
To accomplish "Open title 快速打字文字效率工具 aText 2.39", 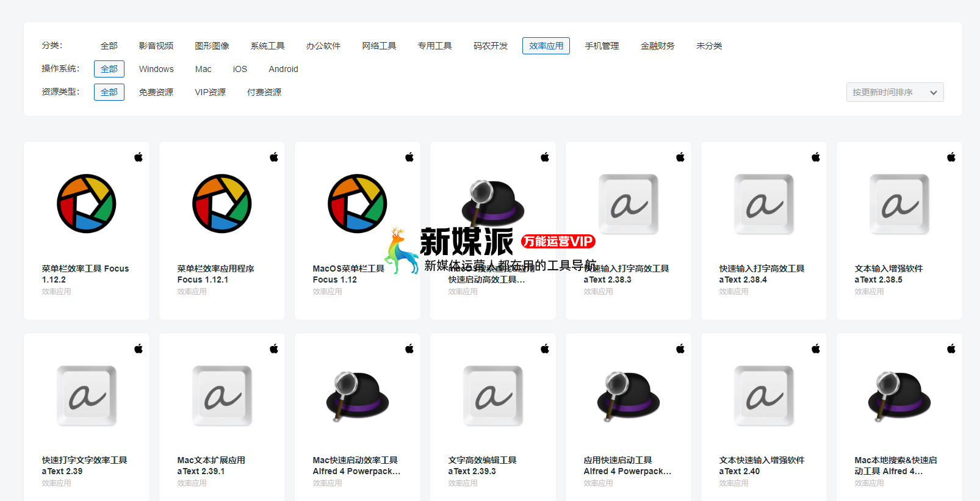I will click(84, 466).
